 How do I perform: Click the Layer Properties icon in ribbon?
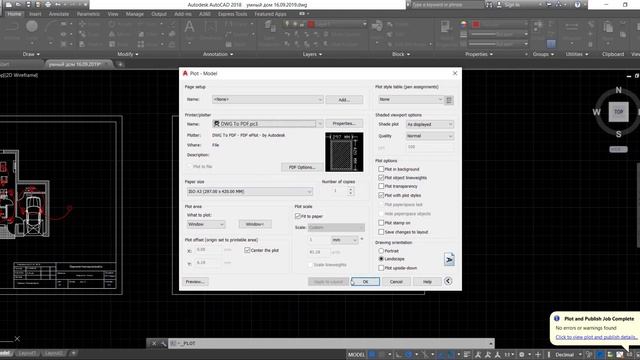(x=269, y=27)
